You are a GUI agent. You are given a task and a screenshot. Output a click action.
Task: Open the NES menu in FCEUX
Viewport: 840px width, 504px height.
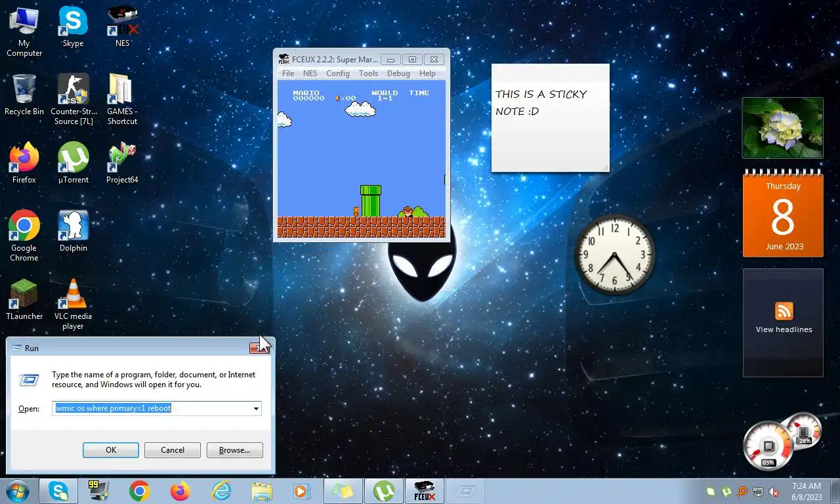[x=310, y=73]
